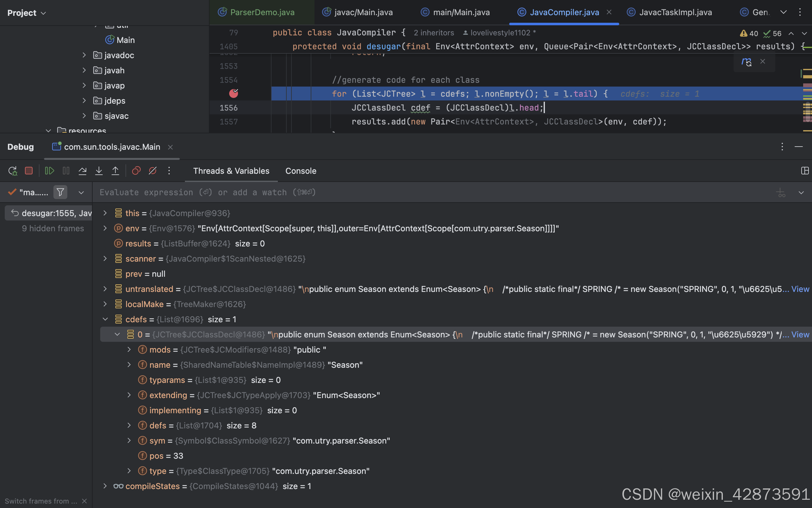Click View link on untranslated variable
Viewport: 812px width, 508px height.
pos(800,289)
